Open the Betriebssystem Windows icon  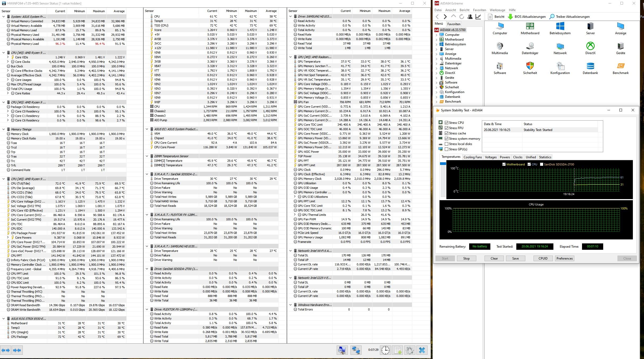(x=560, y=28)
